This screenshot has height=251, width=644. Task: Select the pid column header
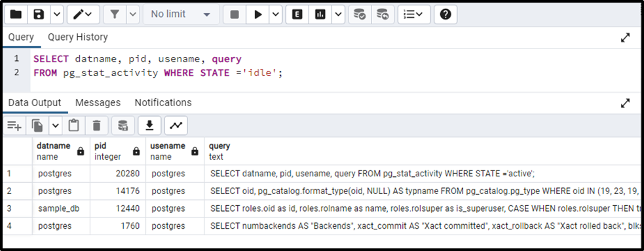click(x=118, y=151)
